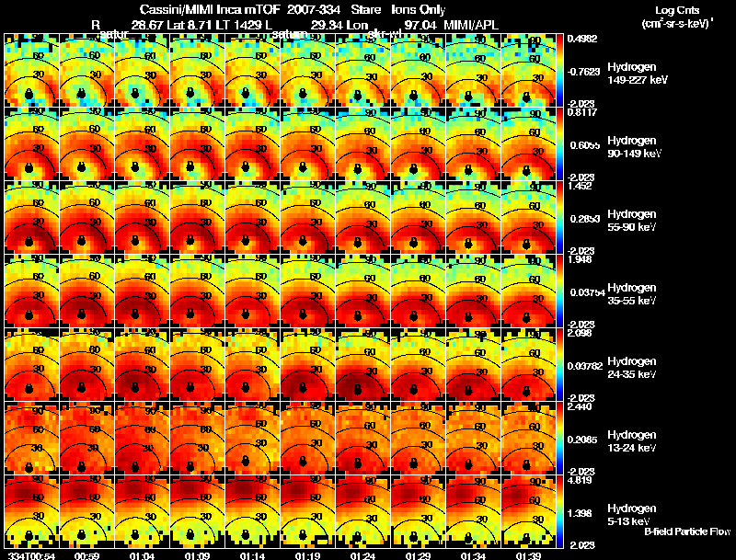This screenshot has width=736, height=560.
Task: Click the '01:34' time label
Action: click(x=473, y=555)
